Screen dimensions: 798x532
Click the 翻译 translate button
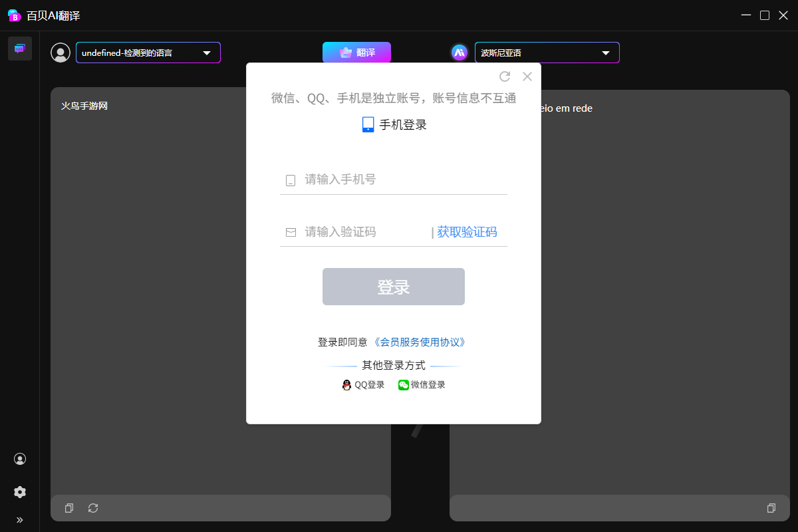[357, 53]
